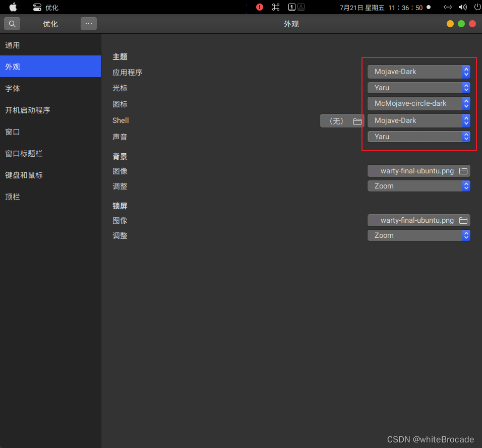The height and width of the screenshot is (448, 482).
Task: Open the three-dots menu button
Action: tap(89, 24)
